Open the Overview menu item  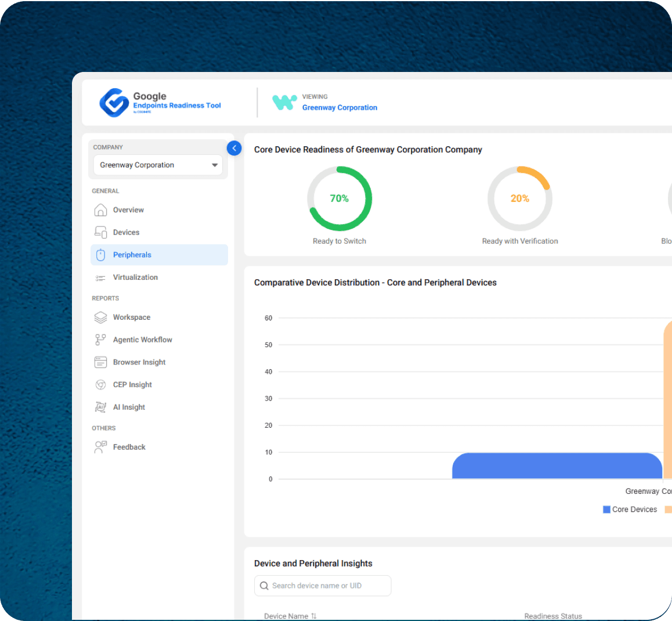[x=159, y=210]
